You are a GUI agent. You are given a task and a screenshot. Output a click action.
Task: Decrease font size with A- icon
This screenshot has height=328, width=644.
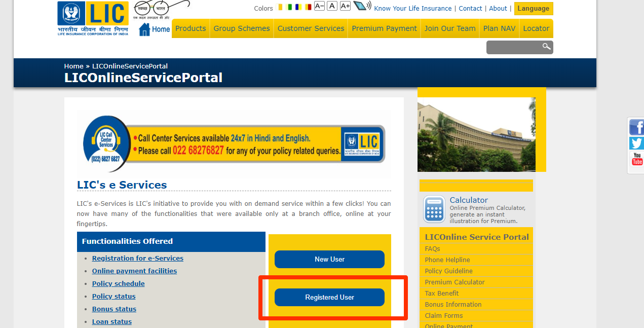coord(319,6)
